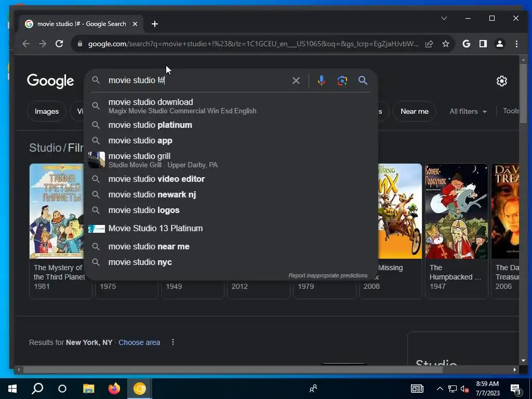Open tab search chevron
Screen dimensions: 532x399
click(x=444, y=18)
